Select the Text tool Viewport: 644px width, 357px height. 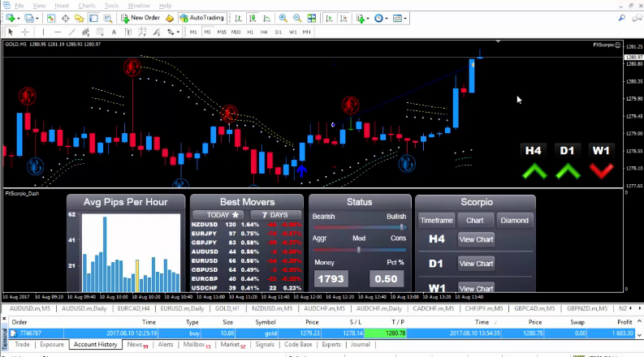114,32
